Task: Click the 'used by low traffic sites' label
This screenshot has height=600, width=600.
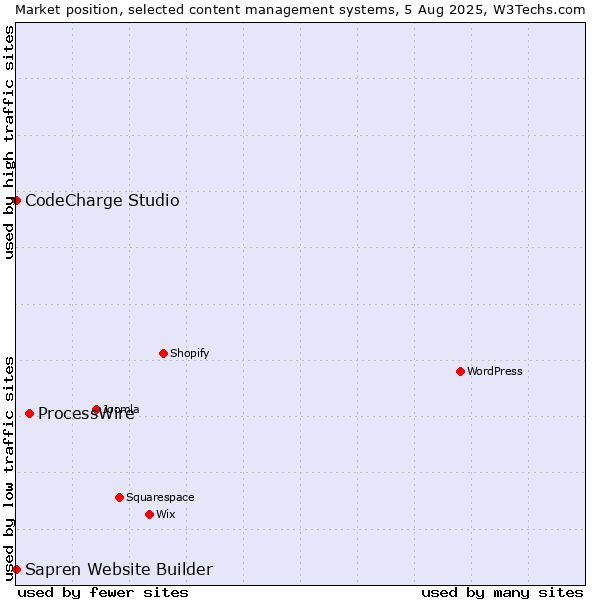Action: coord(8,469)
